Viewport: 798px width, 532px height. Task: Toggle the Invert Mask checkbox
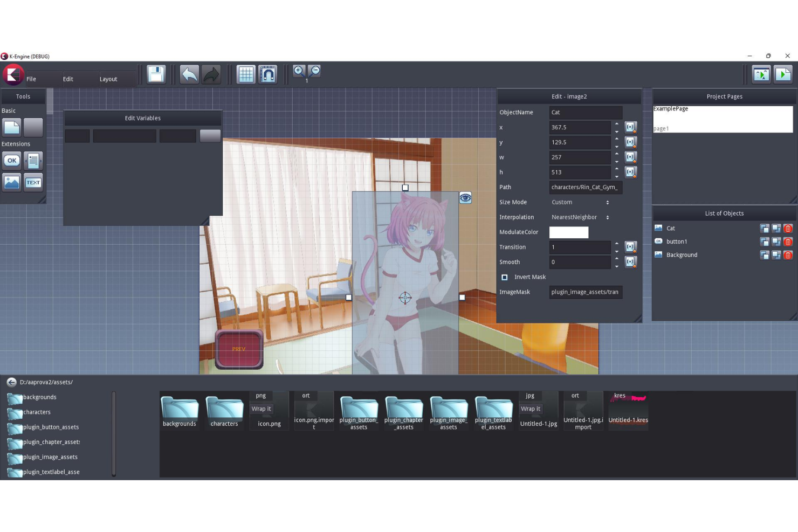pyautogui.click(x=504, y=277)
